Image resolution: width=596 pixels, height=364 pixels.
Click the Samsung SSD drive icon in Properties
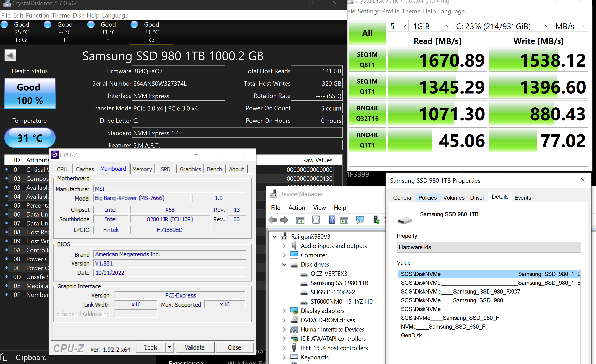405,220
